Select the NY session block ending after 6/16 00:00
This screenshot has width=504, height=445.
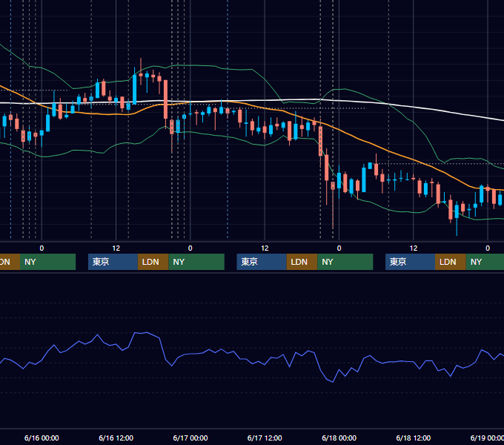47,262
